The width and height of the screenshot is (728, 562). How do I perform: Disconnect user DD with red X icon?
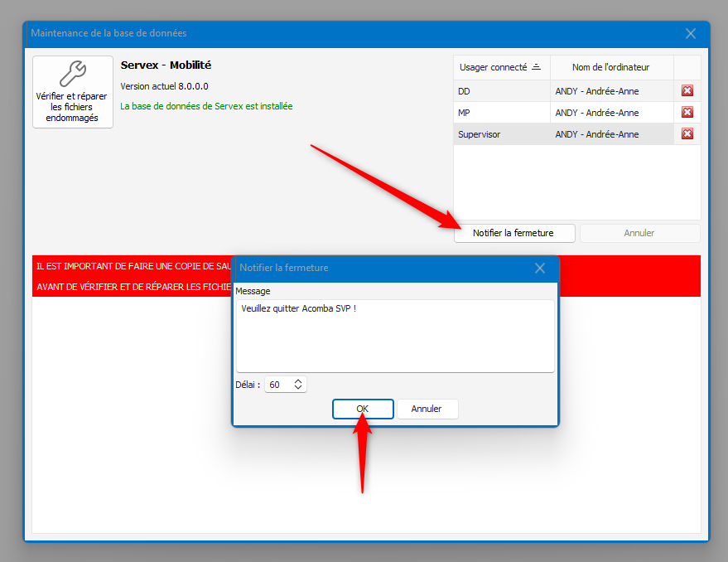coord(687,91)
